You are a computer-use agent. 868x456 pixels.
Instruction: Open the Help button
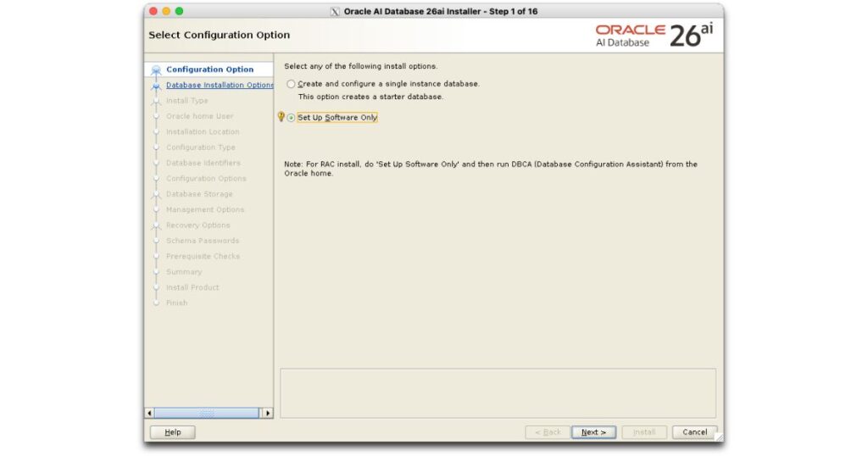(173, 432)
